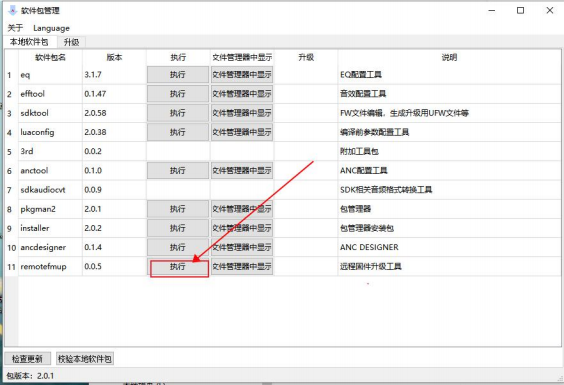
Task: Show ancdesigner in file manager
Action: click(x=242, y=248)
